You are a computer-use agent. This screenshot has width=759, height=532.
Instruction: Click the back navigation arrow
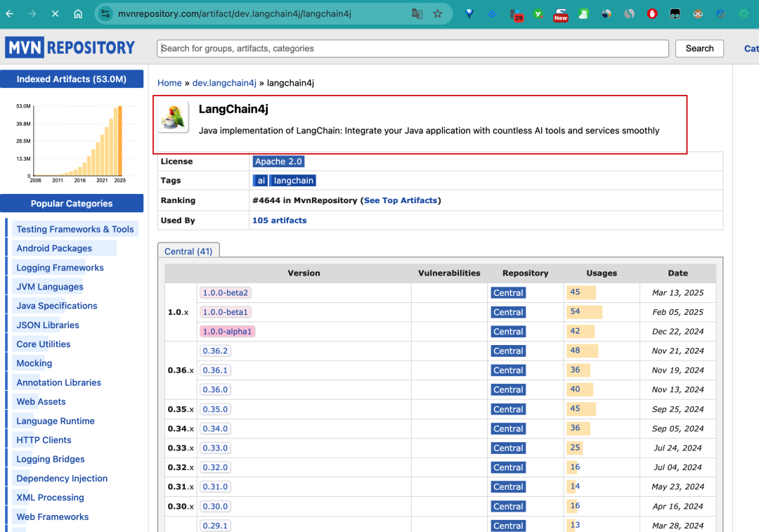(x=10, y=13)
